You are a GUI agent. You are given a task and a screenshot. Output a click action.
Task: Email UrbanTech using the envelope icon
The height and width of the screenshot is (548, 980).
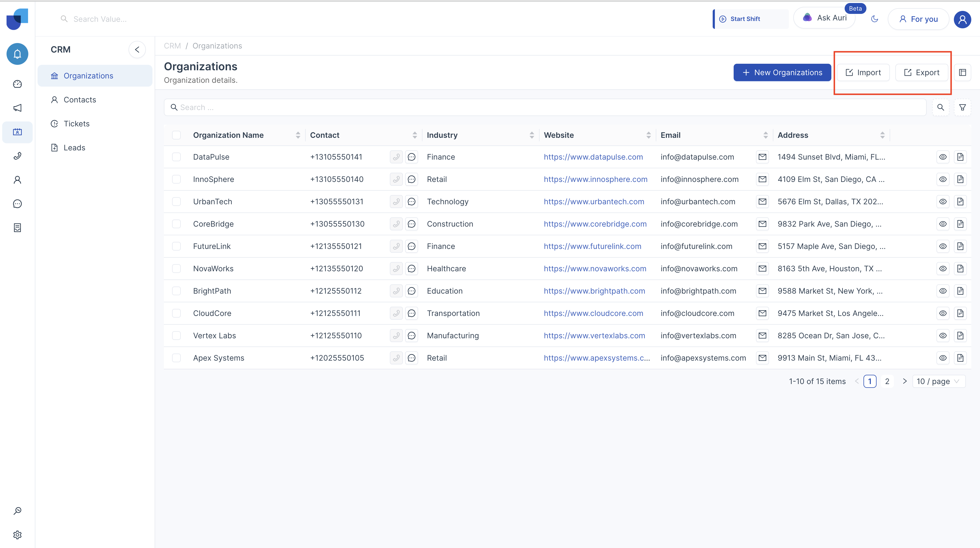click(x=762, y=201)
